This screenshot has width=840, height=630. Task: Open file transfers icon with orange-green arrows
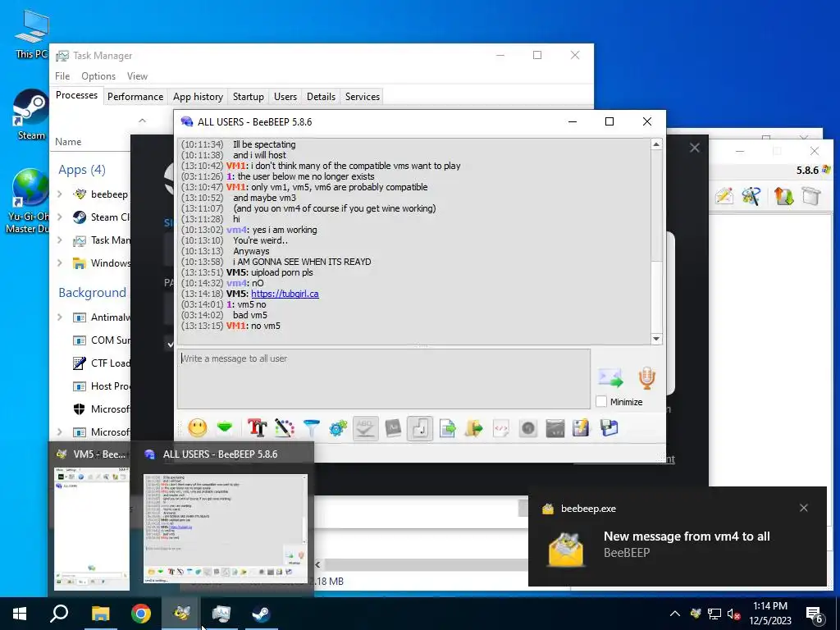[783, 196]
